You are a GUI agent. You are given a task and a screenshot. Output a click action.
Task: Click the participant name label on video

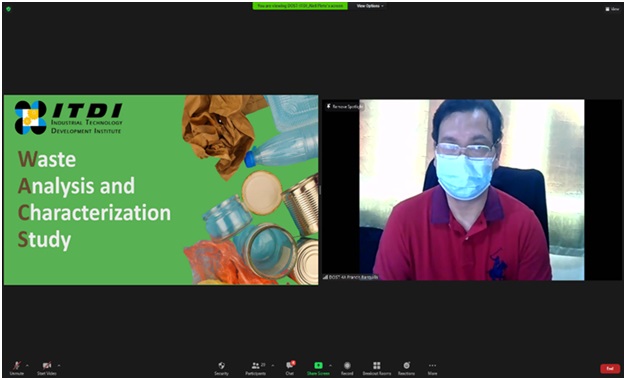coord(351,277)
